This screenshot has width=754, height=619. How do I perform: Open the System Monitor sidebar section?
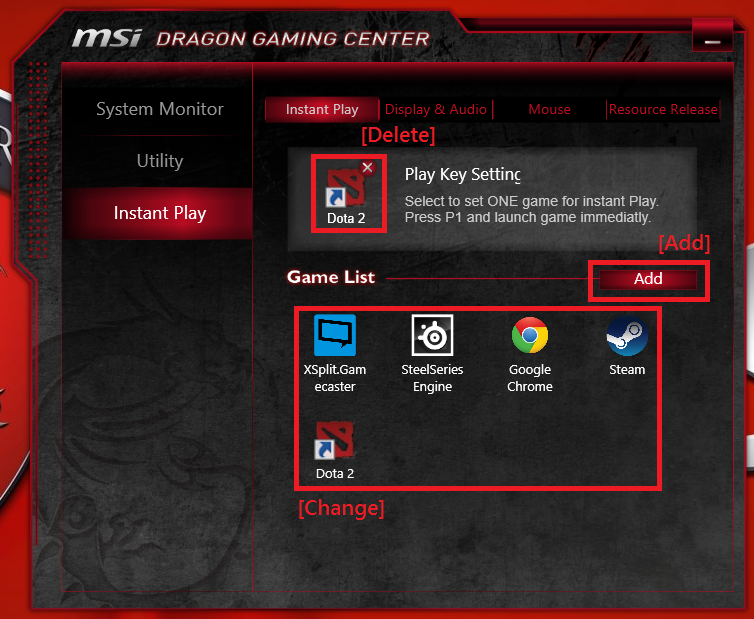(x=160, y=109)
